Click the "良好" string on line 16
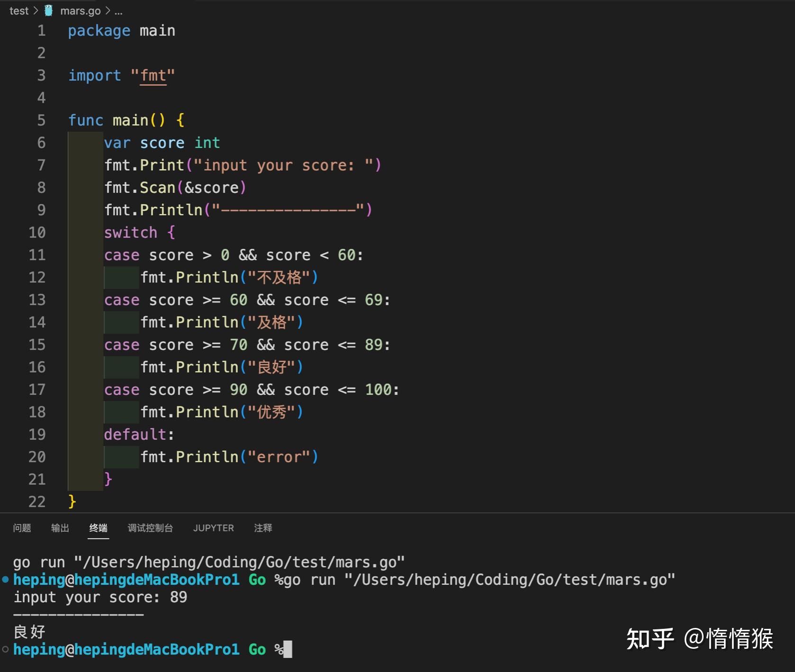795x672 pixels. point(271,367)
